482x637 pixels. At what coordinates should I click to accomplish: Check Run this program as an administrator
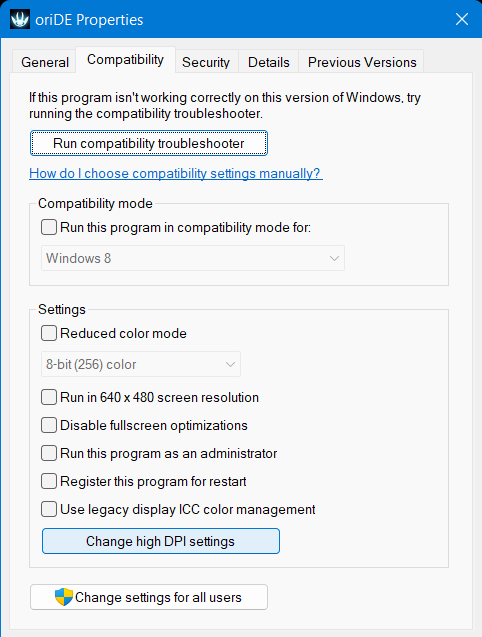coord(49,453)
